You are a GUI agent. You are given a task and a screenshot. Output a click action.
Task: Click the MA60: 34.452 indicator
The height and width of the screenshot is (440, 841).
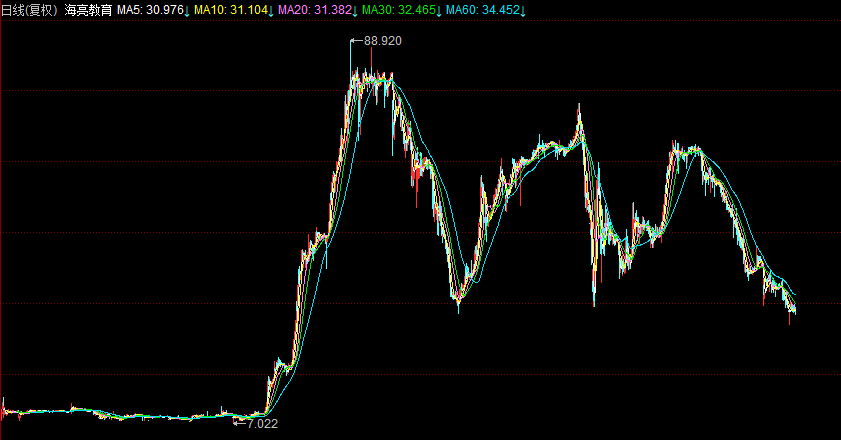[x=483, y=10]
